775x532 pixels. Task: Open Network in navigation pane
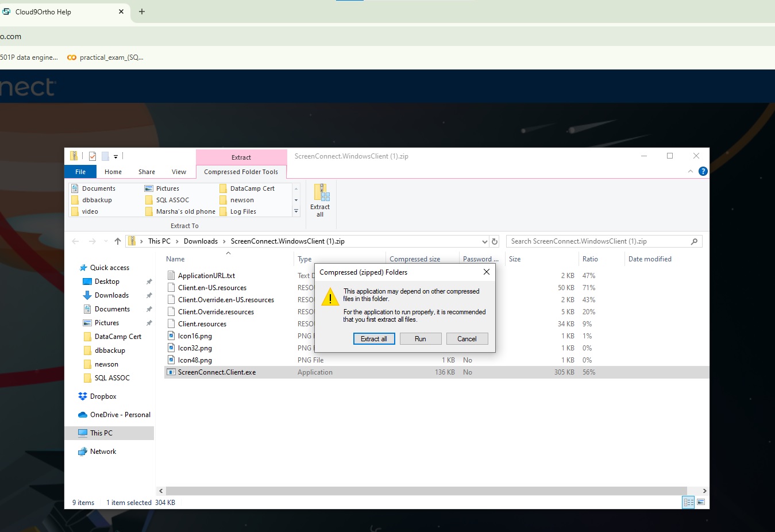(x=103, y=452)
